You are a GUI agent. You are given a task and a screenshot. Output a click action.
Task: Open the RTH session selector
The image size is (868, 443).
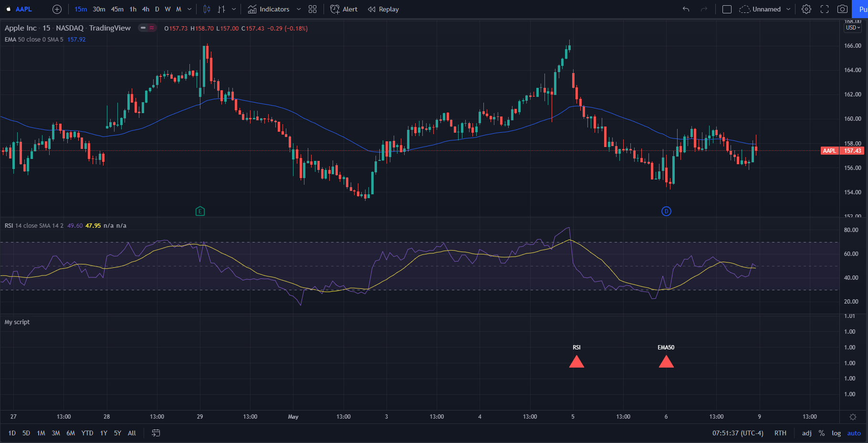click(x=780, y=433)
